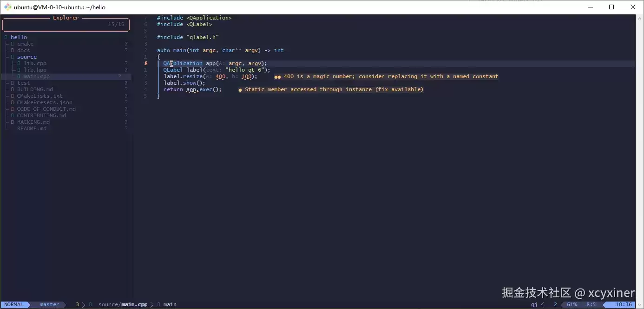Click the auto main function signature line
The width and height of the screenshot is (644, 309).
(220, 50)
